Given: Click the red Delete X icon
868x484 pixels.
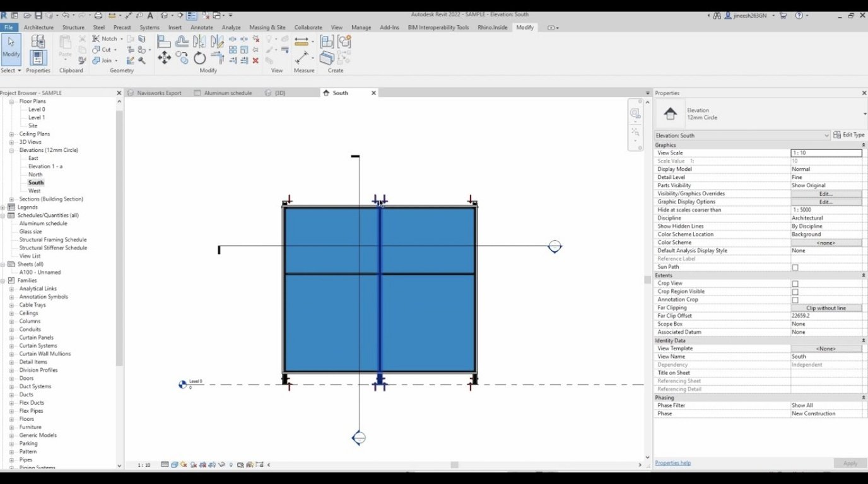Looking at the screenshot, I should 255,60.
